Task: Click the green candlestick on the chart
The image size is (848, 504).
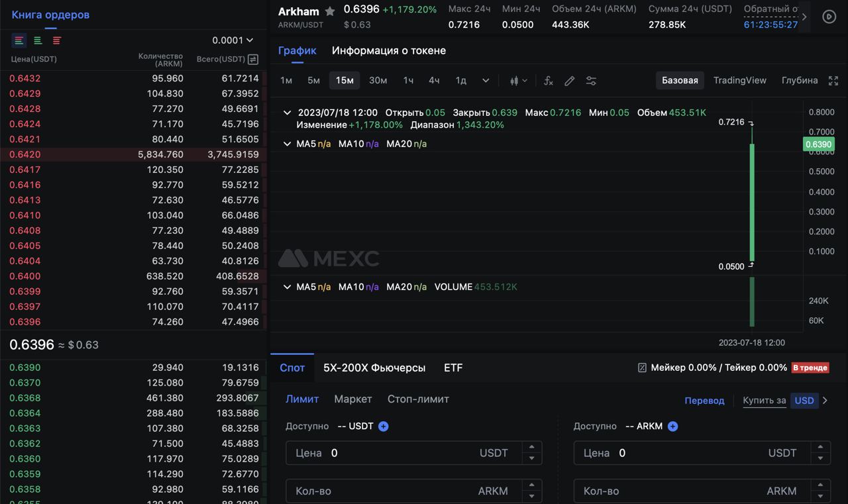Action: tap(752, 202)
